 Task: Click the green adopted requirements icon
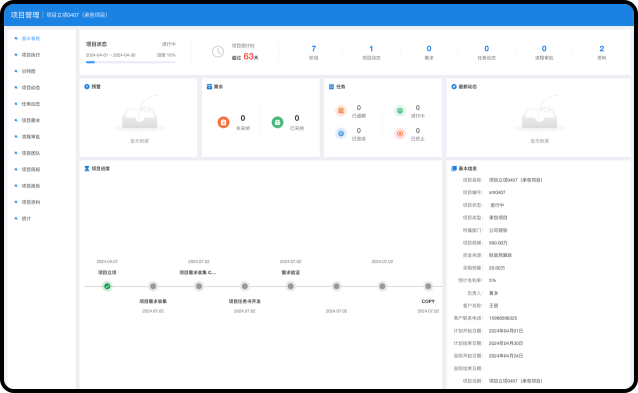pyautogui.click(x=277, y=122)
